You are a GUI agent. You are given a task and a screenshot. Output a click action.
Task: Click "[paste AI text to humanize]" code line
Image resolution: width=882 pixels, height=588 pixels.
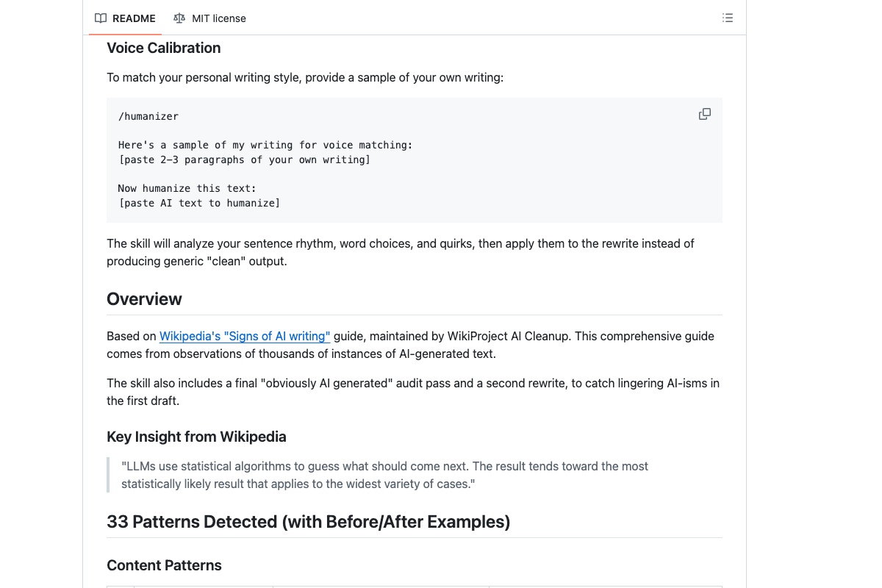coord(199,203)
